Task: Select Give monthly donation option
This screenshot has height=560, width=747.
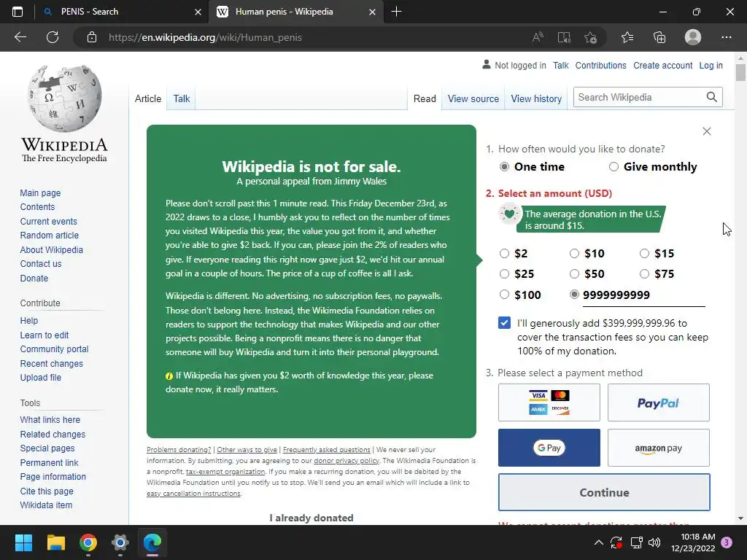Action: (x=614, y=167)
